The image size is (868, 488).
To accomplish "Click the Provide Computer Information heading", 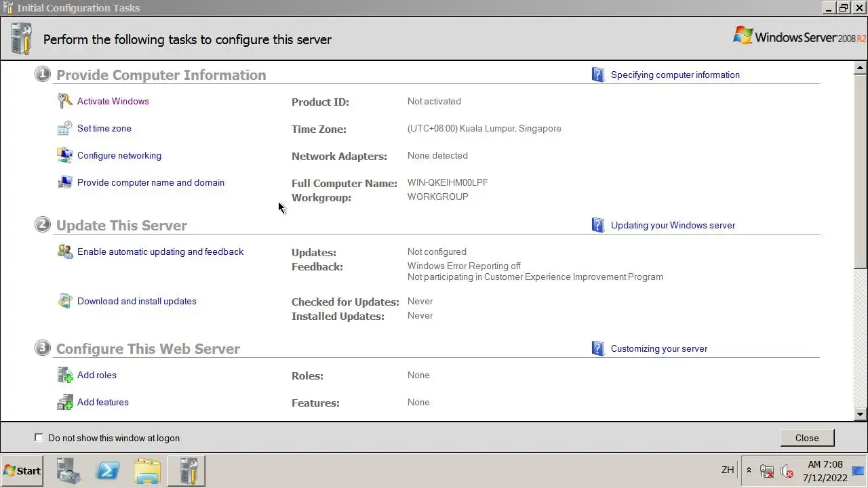I will click(161, 75).
